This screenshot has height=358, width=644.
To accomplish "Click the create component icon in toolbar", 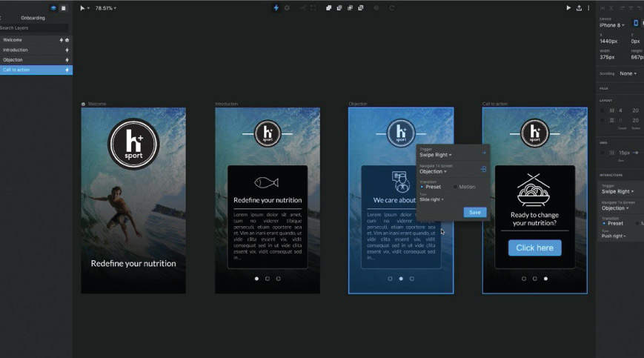I will point(302,8).
